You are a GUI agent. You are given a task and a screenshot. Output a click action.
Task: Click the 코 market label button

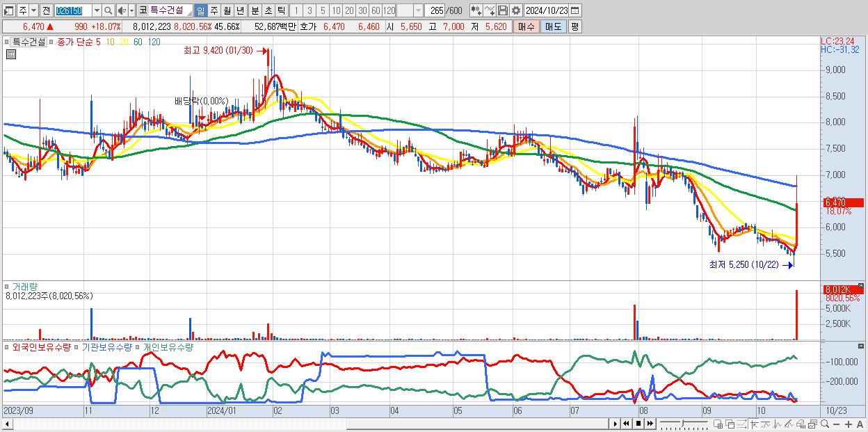tap(143, 10)
